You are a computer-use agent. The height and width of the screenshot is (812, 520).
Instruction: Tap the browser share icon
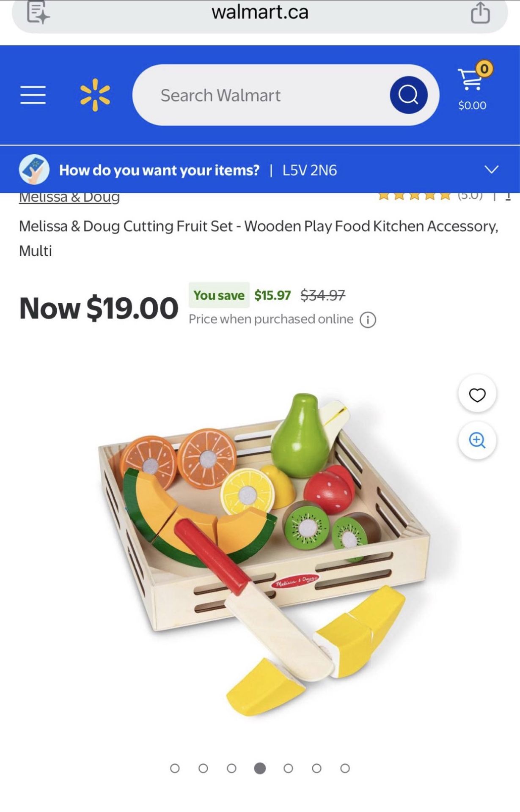(480, 12)
